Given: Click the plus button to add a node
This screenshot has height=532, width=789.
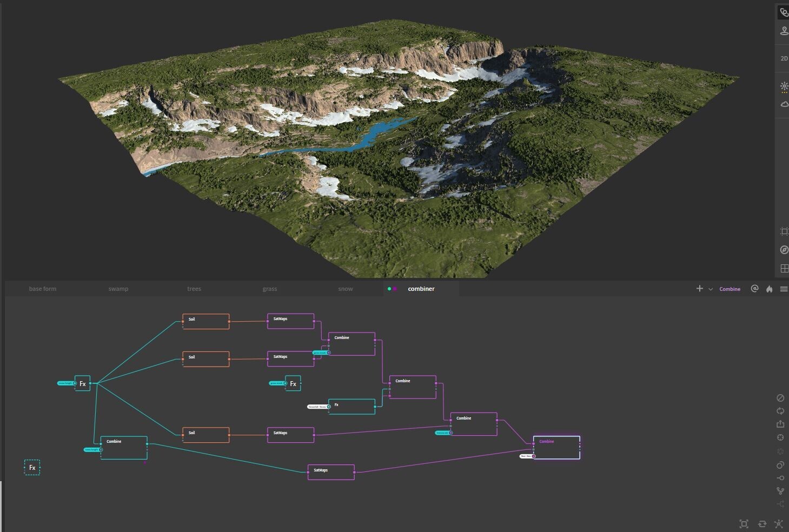Looking at the screenshot, I should 699,289.
